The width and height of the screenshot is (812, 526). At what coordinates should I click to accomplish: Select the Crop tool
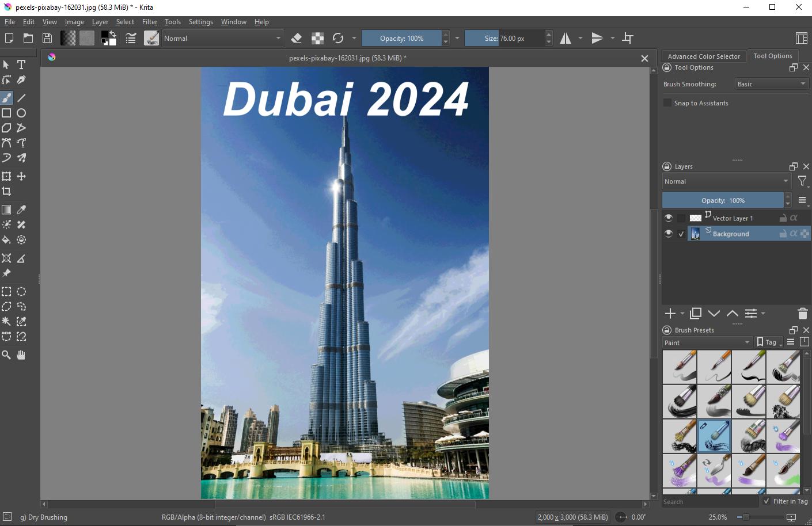(x=6, y=191)
